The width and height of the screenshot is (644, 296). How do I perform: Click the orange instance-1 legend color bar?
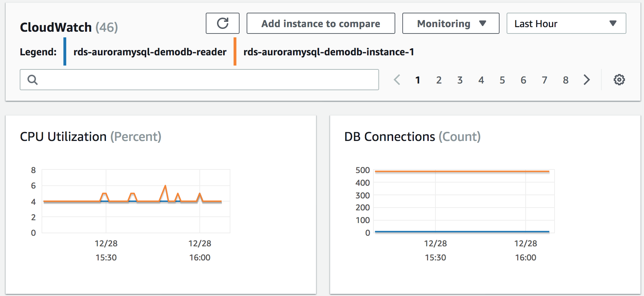click(x=235, y=51)
